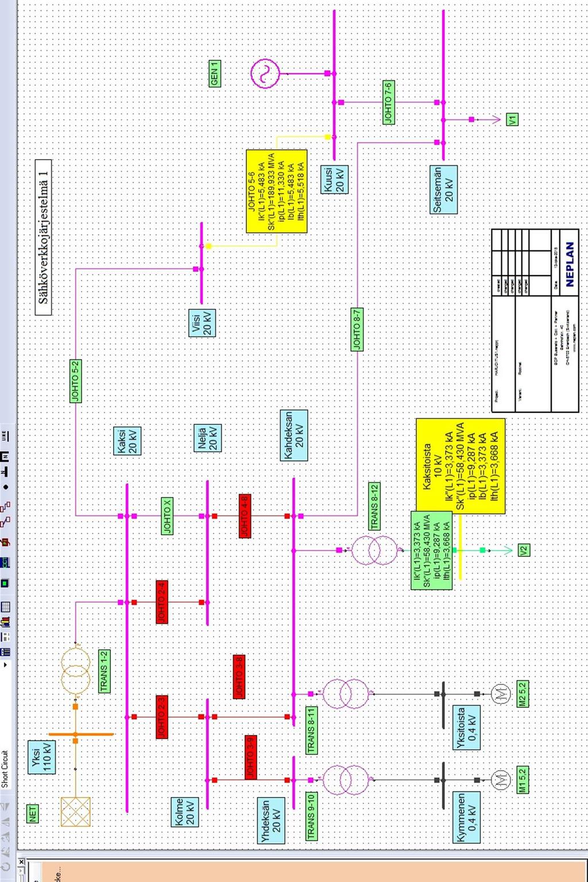
Task: Click the M1 5,2 label
Action: tap(523, 780)
